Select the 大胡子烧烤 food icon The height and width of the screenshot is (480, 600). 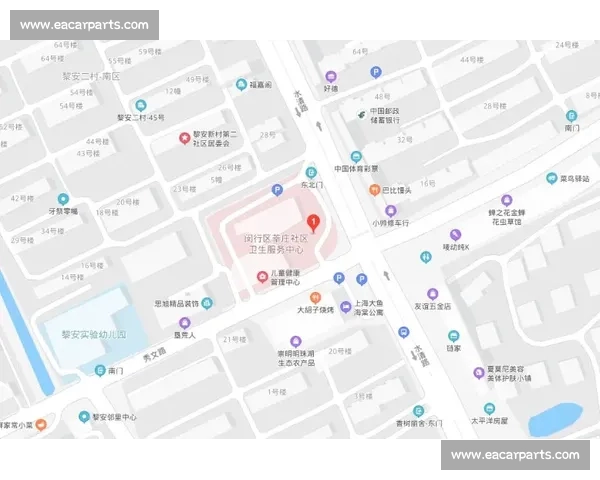(314, 297)
